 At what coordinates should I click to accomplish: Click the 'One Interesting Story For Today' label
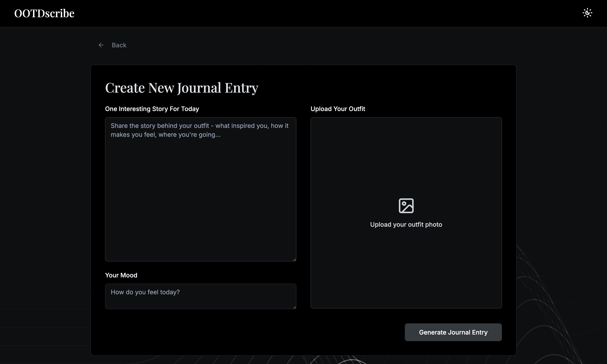click(x=152, y=109)
